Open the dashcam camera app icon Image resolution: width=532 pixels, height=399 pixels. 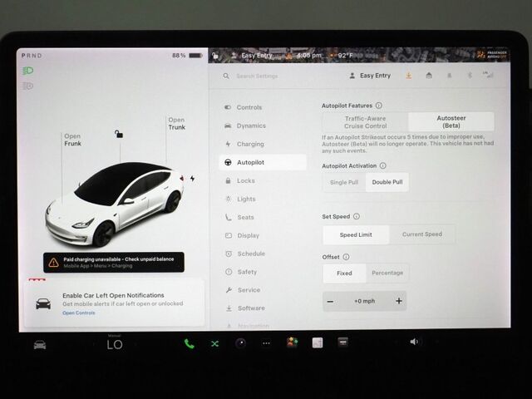tap(241, 343)
